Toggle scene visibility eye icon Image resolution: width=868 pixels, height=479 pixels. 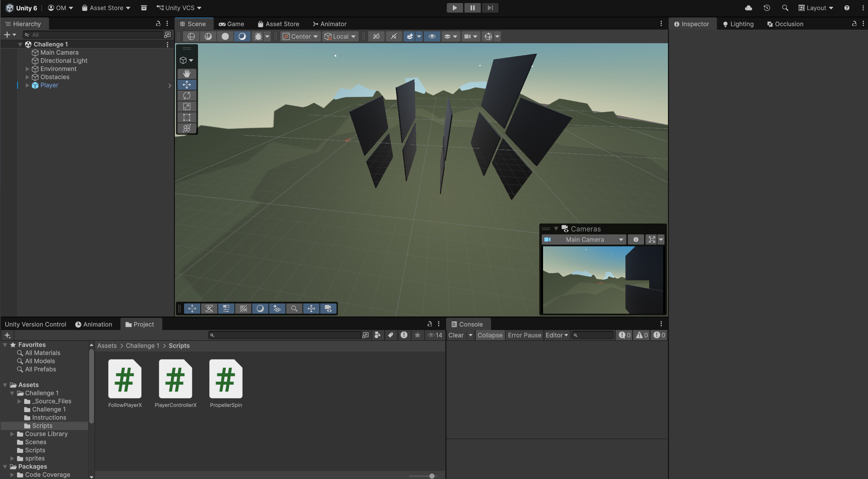[432, 36]
